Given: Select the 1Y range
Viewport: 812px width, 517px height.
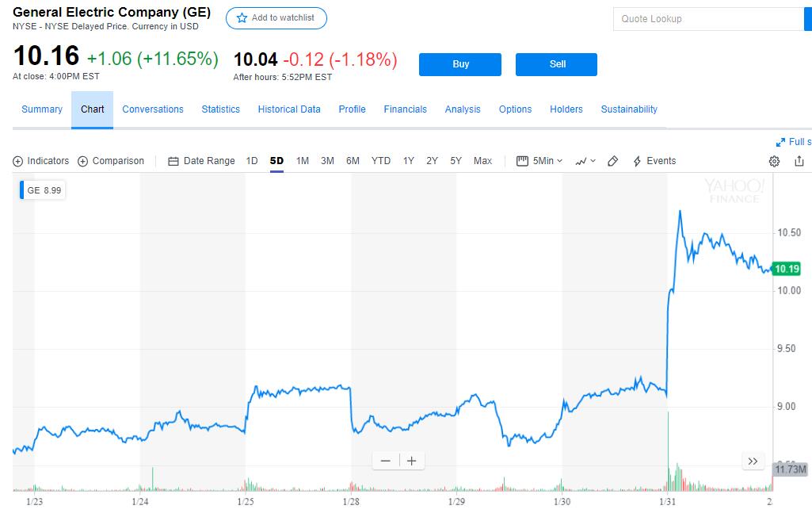Looking at the screenshot, I should (x=409, y=161).
